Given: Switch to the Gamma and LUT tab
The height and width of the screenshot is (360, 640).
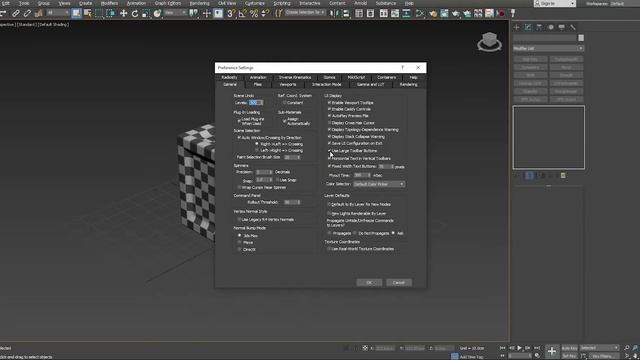Looking at the screenshot, I should (x=370, y=84).
